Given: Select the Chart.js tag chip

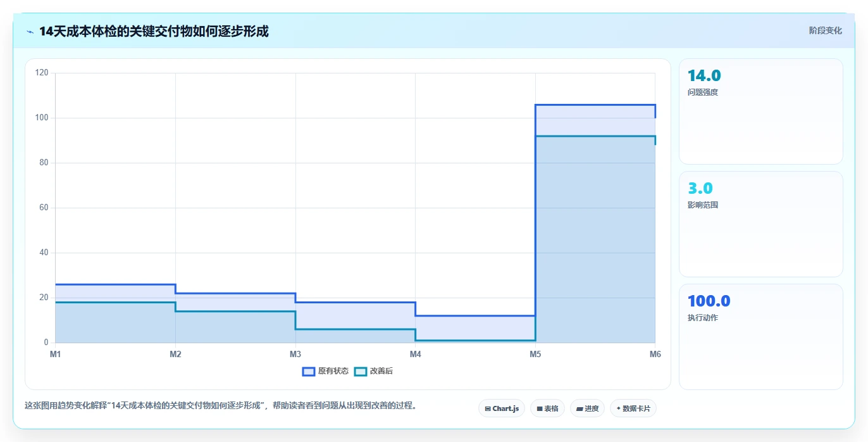Looking at the screenshot, I should click(502, 408).
